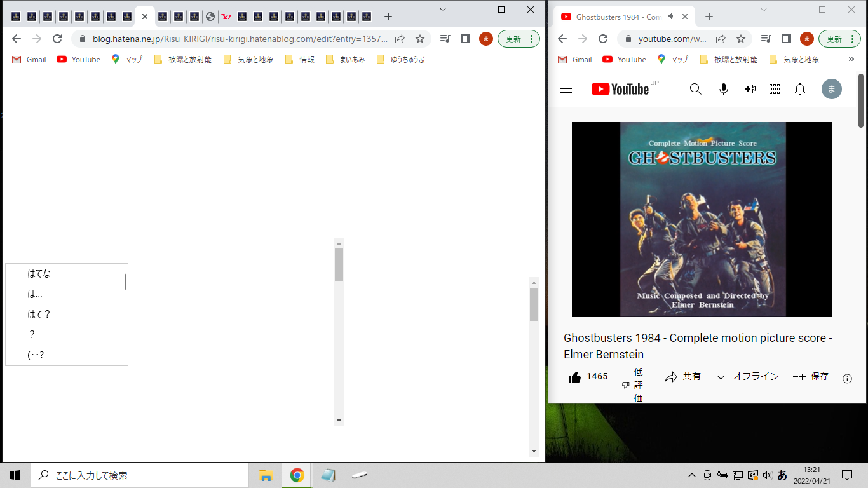Viewport: 868px width, 488px height.
Task: Open the まいあみ bookmark folder
Action: click(345, 59)
